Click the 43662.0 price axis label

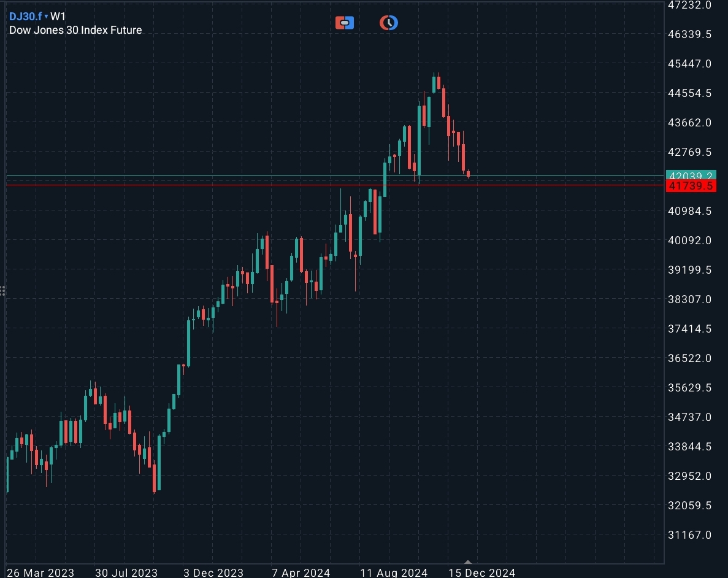click(x=689, y=123)
